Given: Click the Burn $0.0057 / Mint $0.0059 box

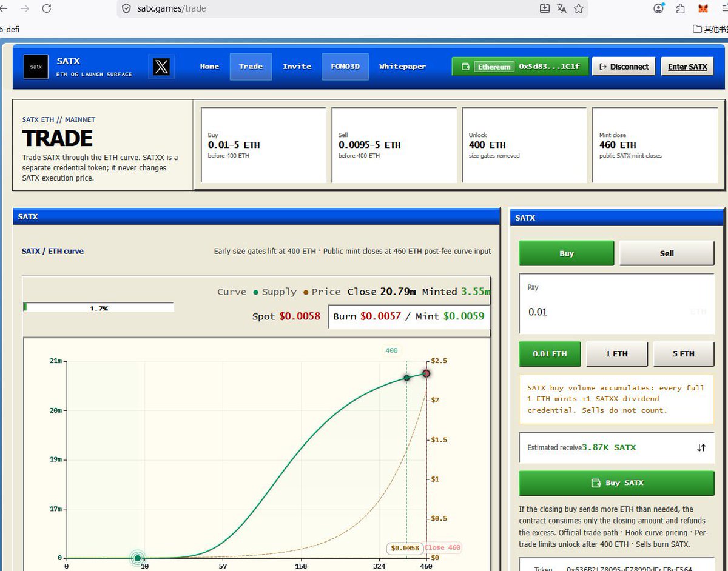Looking at the screenshot, I should 409,316.
